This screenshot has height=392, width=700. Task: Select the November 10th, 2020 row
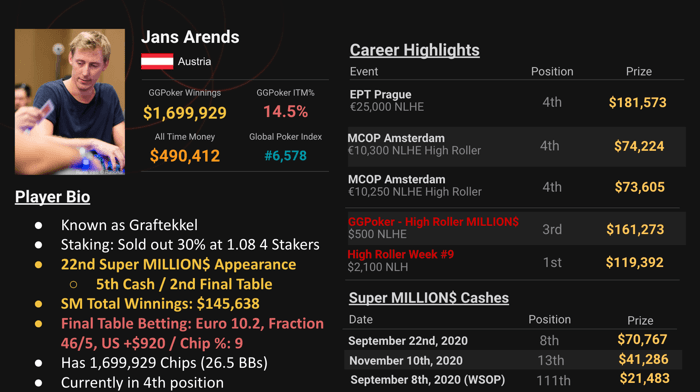tap(513, 360)
